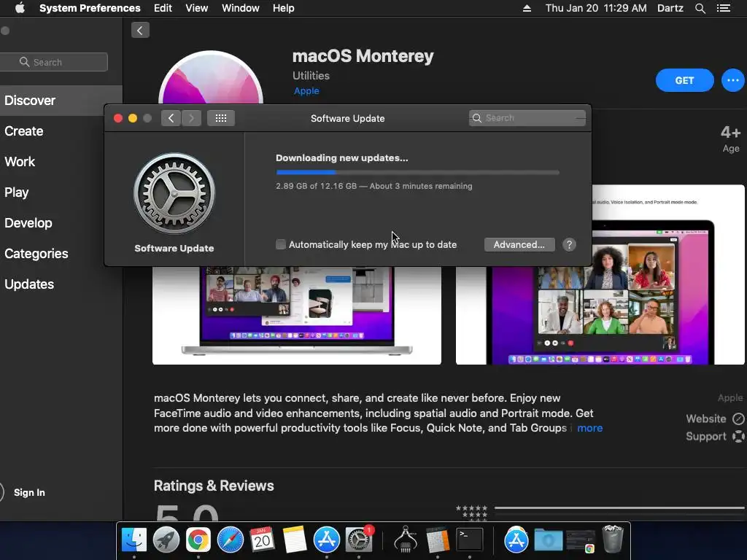Image resolution: width=747 pixels, height=560 pixels.
Task: Click the Dartz user menu
Action: pyautogui.click(x=670, y=8)
